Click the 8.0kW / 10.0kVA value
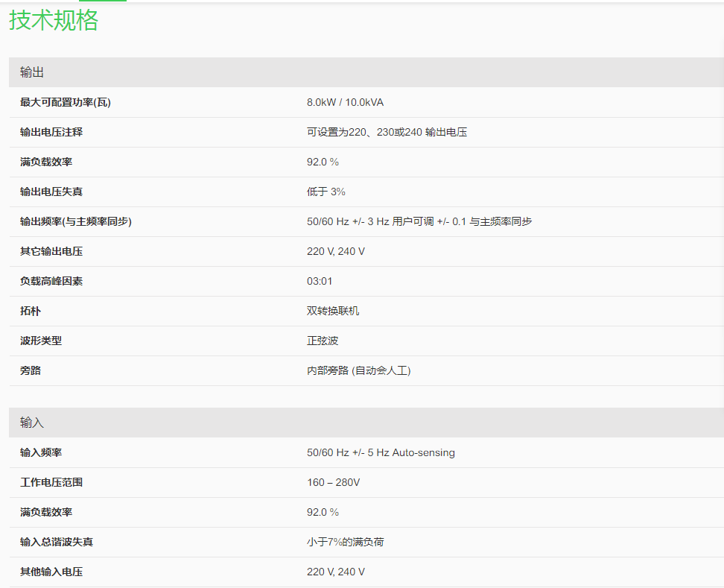Screen dimensions: 724x588 point(345,102)
